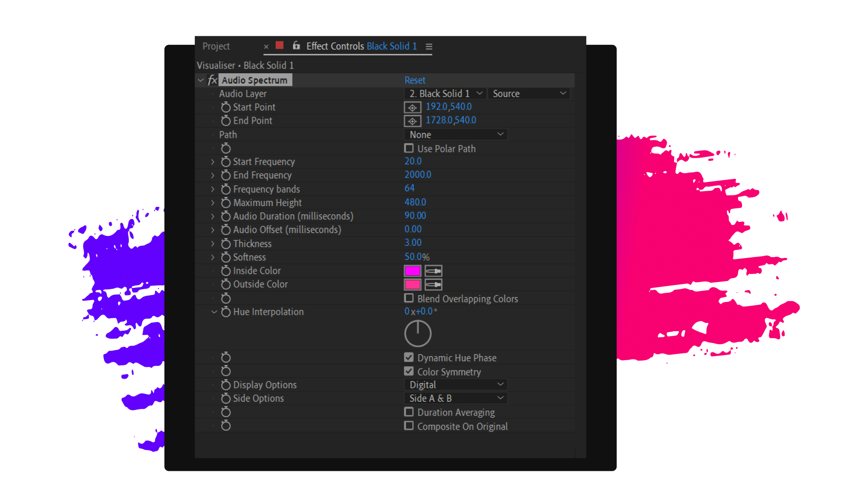The image size is (868, 488).
Task: Pick Outside Color with eyedropper
Action: tap(433, 285)
